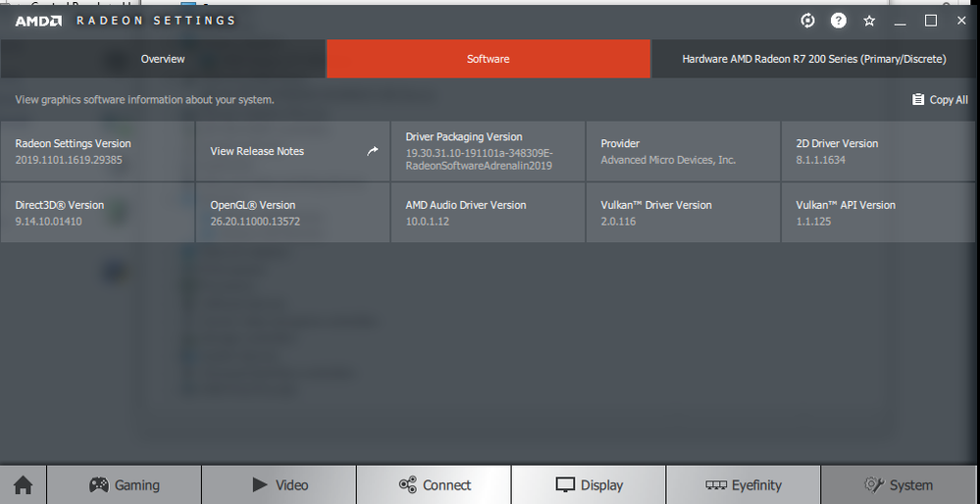Select the Radeon Settings Version tile
980x504 pixels.
click(x=97, y=151)
